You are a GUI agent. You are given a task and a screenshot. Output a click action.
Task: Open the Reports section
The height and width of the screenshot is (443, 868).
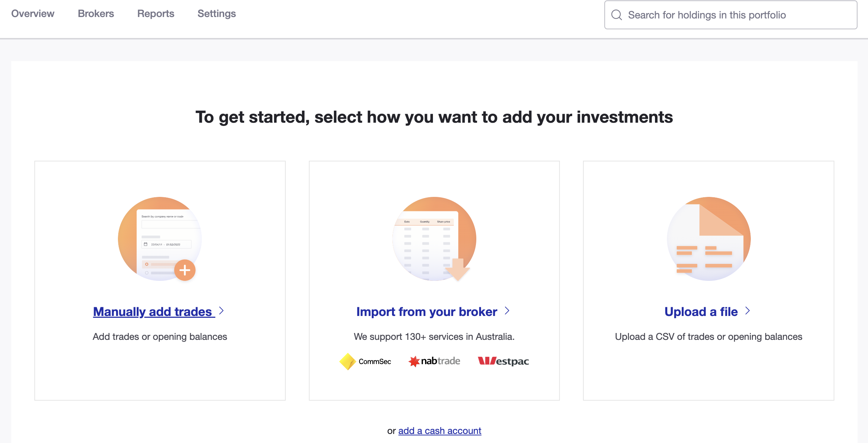coord(156,14)
